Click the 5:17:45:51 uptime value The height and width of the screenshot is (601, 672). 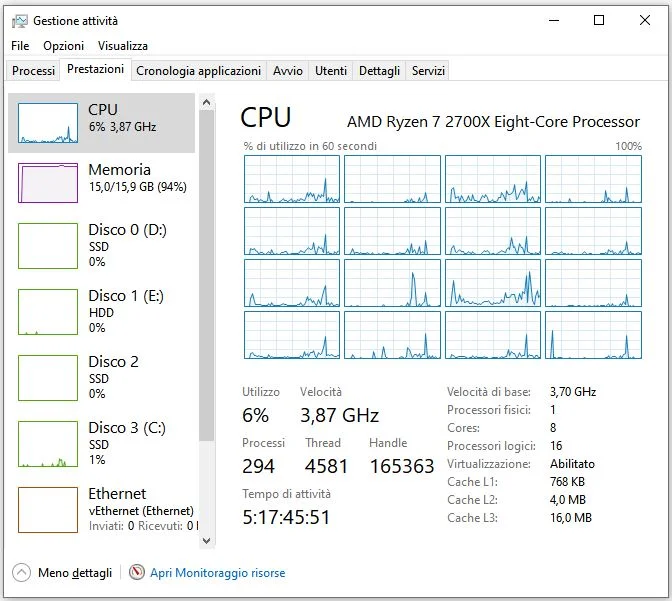point(286,517)
